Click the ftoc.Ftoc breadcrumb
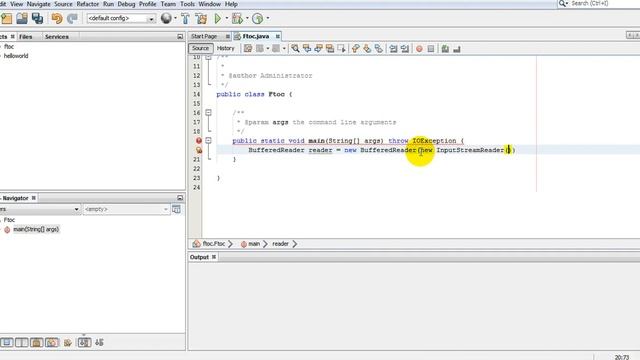Screen dimensions: 640x360 click(x=213, y=244)
